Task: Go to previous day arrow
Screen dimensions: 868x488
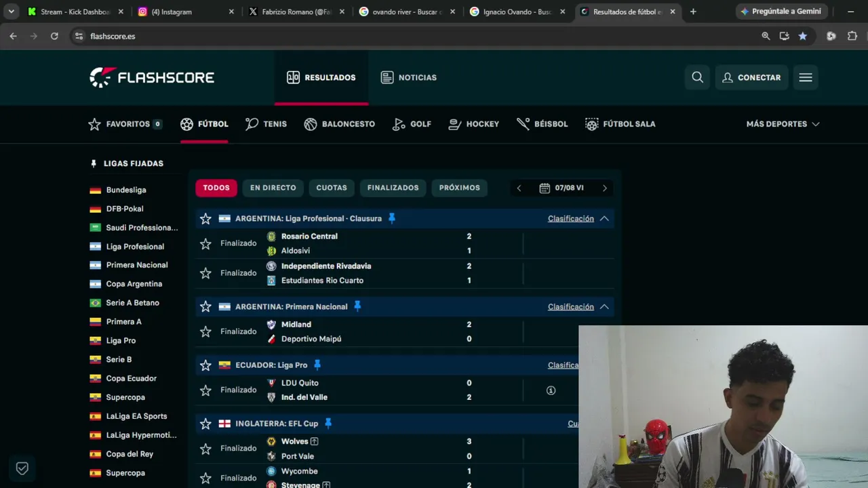Action: point(519,188)
